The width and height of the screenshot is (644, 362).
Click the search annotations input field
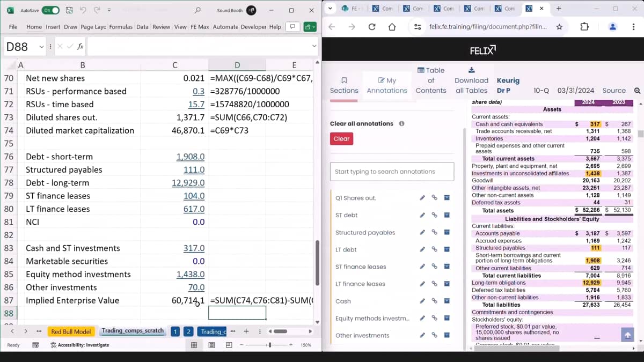point(392,172)
